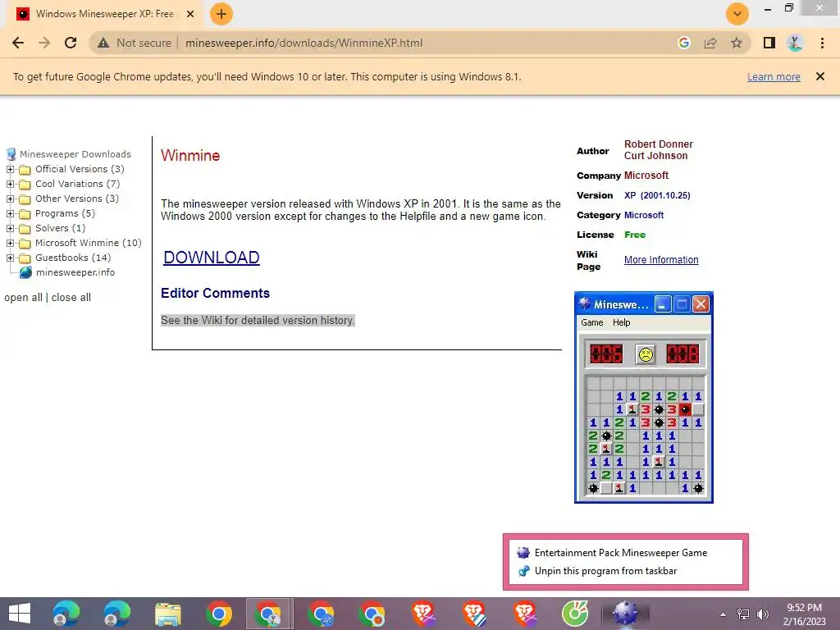
Task: Select Programs (5) tree label
Action: click(x=66, y=213)
